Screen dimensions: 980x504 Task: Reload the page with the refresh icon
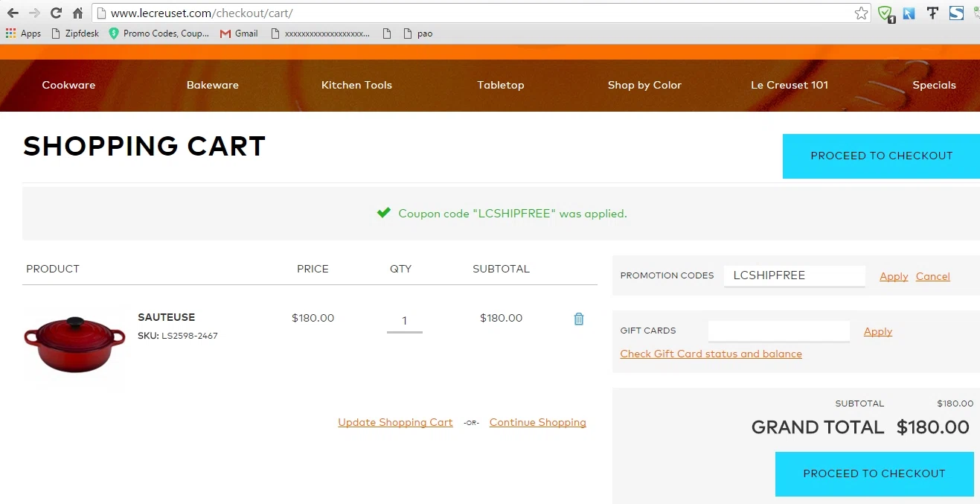56,13
